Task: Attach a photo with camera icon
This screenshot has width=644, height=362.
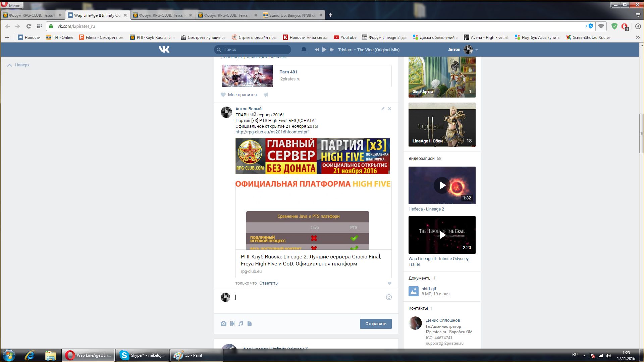Action: click(223, 323)
